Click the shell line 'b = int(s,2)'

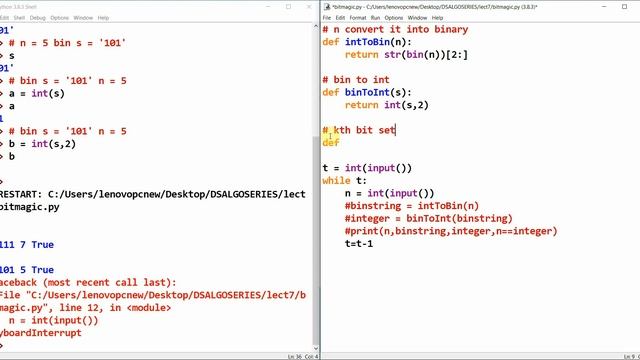point(42,144)
